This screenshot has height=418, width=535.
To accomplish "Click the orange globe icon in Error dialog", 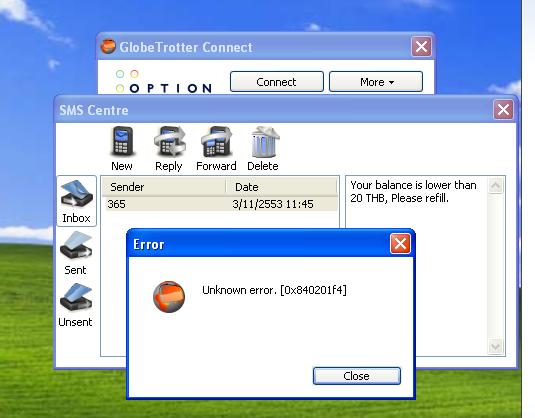I will pos(169,297).
